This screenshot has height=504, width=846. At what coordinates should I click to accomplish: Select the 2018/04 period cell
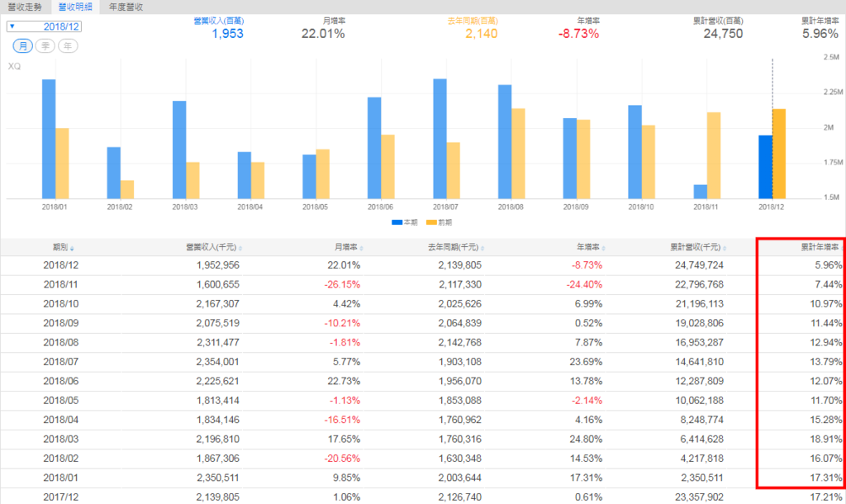point(61,420)
